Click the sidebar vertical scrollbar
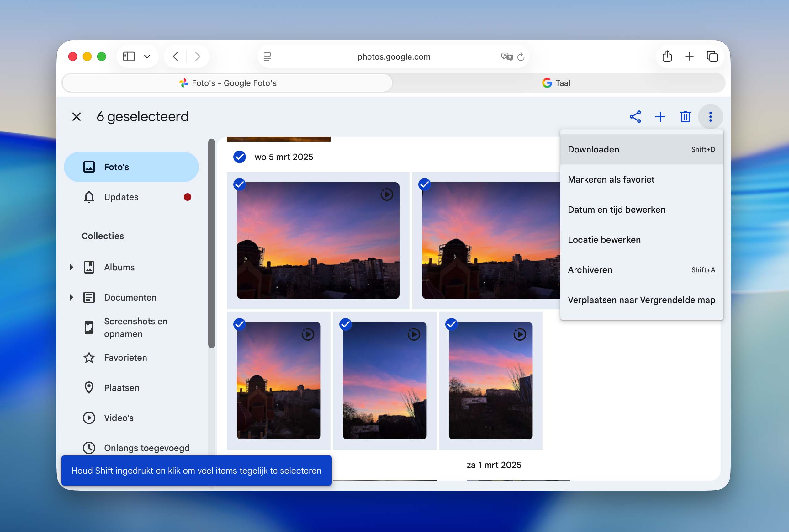 click(x=212, y=243)
